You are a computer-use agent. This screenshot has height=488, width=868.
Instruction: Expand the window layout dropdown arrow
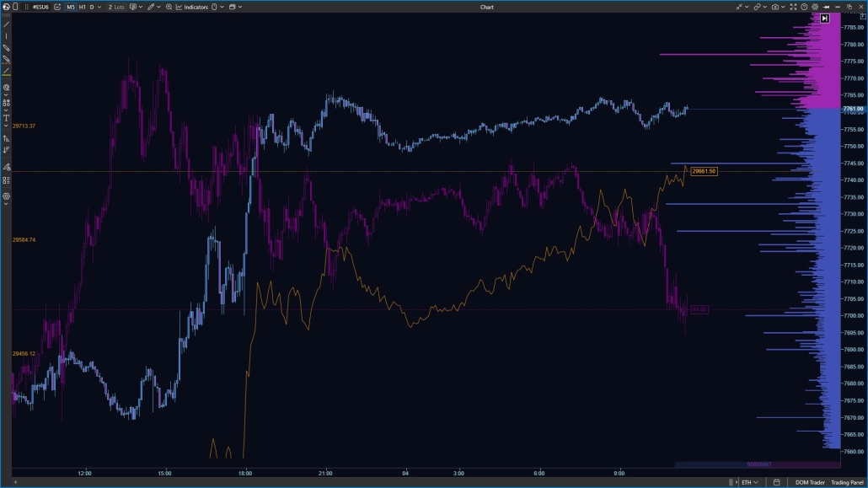pos(240,8)
